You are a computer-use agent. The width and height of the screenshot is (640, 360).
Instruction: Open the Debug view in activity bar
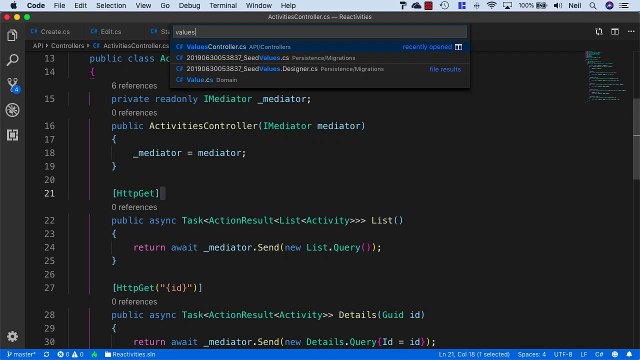(x=12, y=110)
